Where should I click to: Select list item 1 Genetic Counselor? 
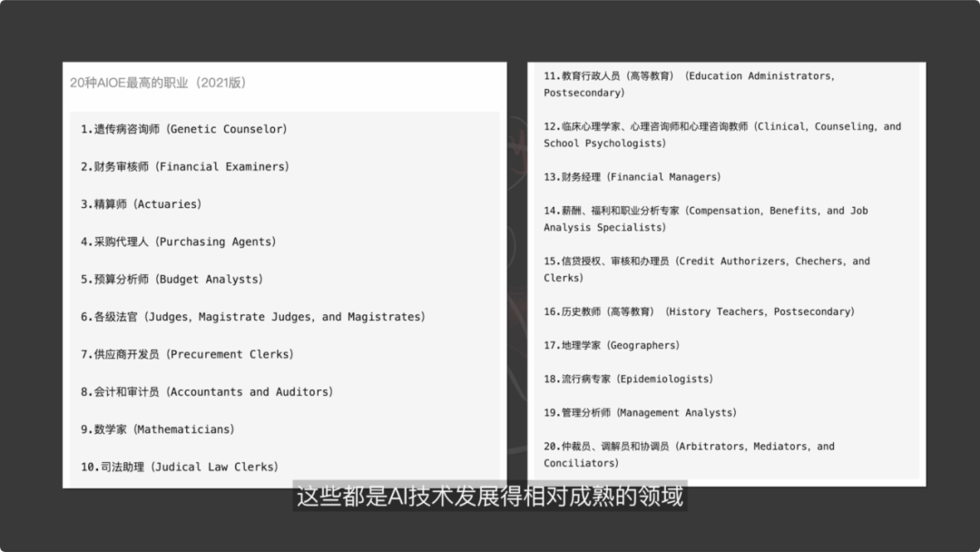(x=184, y=129)
